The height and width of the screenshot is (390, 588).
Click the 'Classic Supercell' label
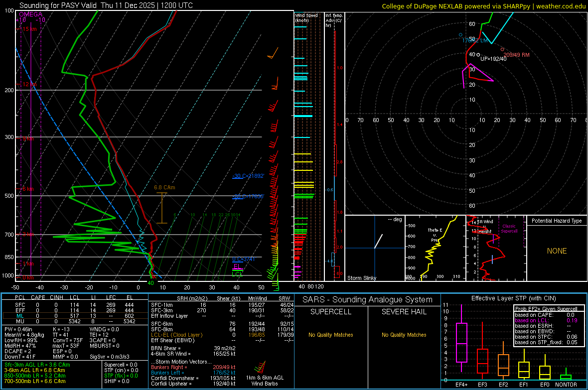click(509, 229)
